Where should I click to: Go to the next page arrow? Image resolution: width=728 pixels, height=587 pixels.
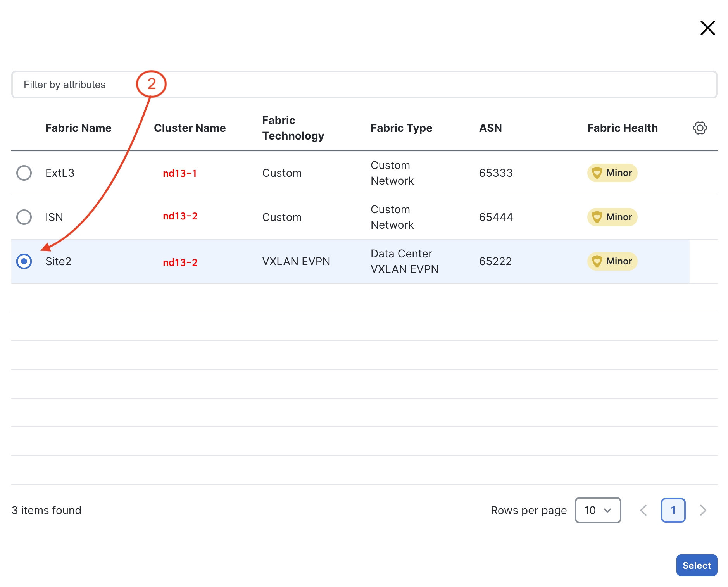703,510
